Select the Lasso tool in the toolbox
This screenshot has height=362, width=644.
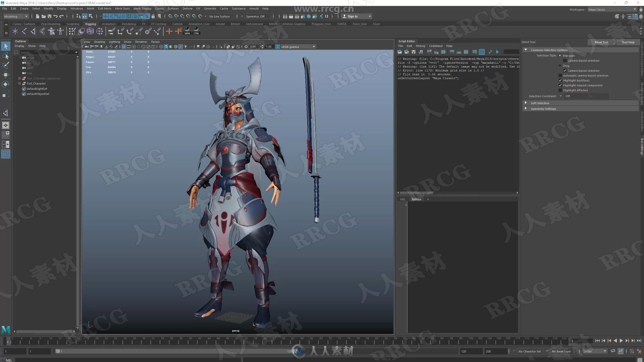[6, 56]
